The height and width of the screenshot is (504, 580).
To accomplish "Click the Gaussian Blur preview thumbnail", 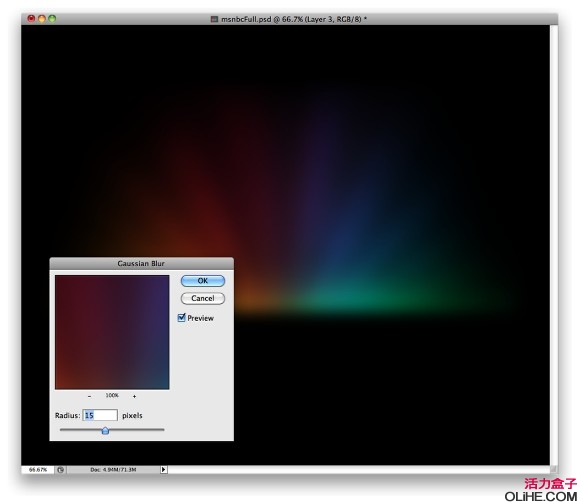I will [x=112, y=332].
